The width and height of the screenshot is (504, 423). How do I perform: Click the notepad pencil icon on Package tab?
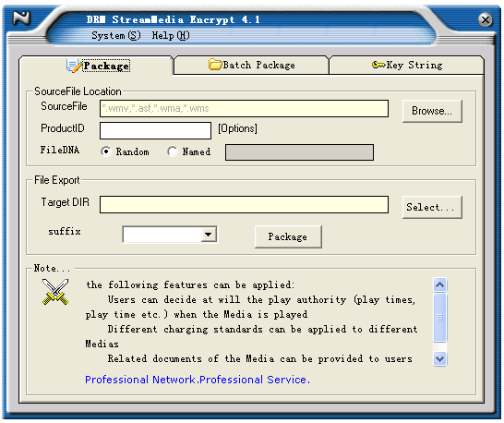[74, 66]
